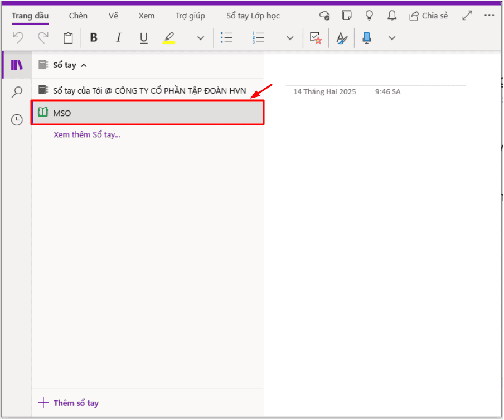This screenshot has width=504, height=420.
Task: Click the Undo arrow icon
Action: pos(18,38)
